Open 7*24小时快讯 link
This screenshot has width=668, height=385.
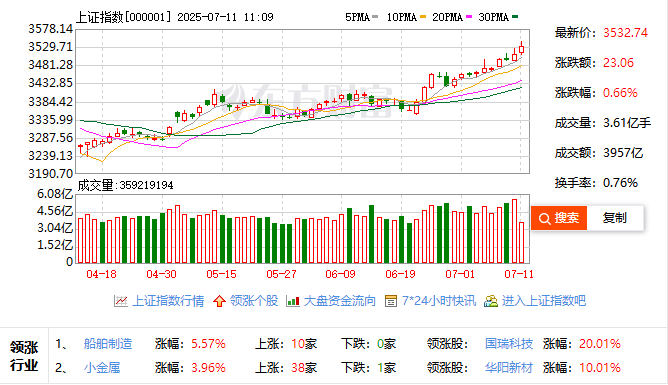pyautogui.click(x=439, y=301)
